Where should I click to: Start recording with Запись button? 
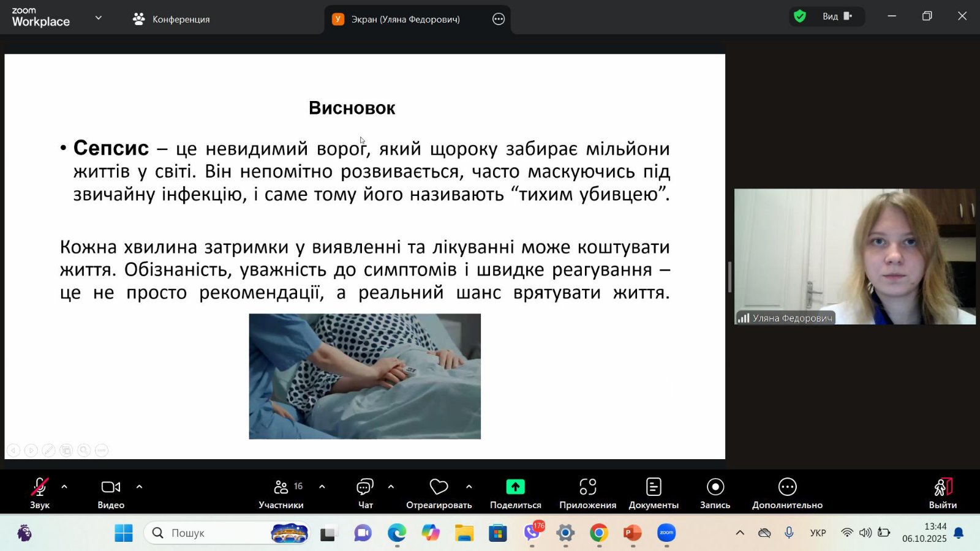pyautogui.click(x=715, y=492)
